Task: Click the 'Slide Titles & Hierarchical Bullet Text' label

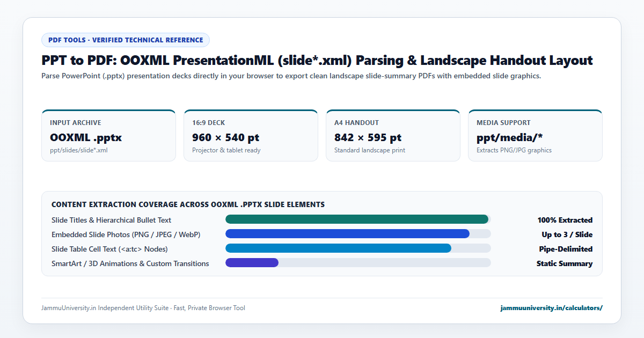Action: coord(112,220)
